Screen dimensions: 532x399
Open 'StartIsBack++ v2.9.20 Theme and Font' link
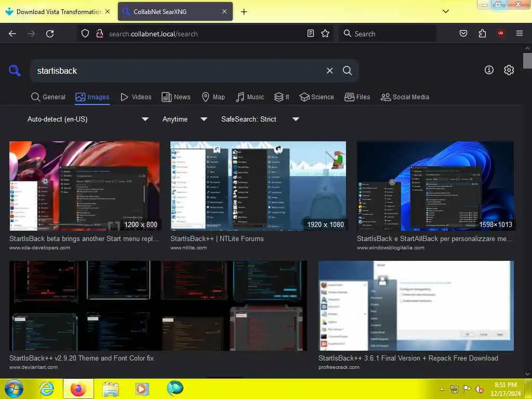click(x=82, y=358)
